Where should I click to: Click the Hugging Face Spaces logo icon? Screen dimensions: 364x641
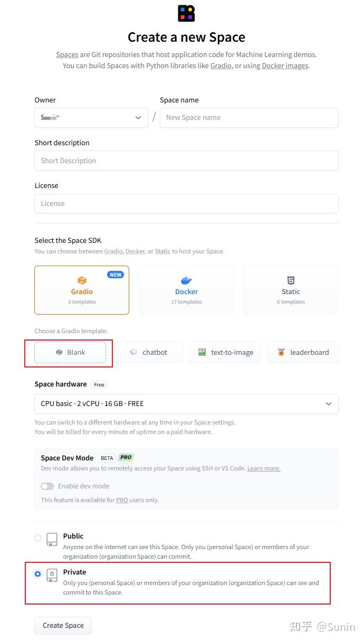[186, 13]
